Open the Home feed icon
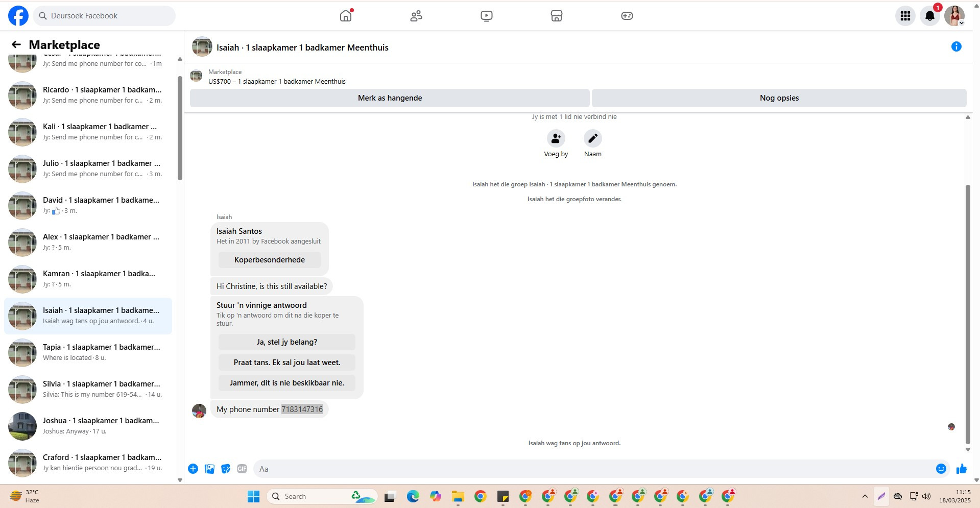Screen dimensions: 980x508 [346, 16]
